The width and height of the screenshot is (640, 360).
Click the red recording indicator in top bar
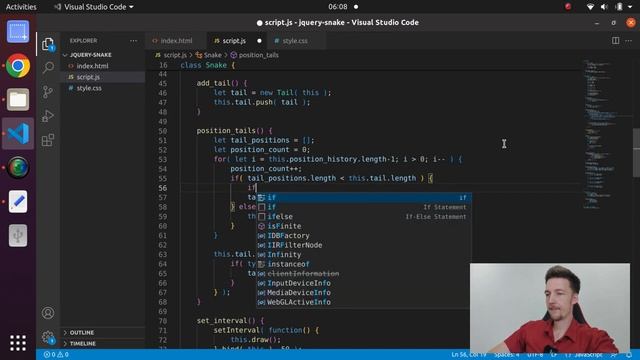pyautogui.click(x=568, y=7)
